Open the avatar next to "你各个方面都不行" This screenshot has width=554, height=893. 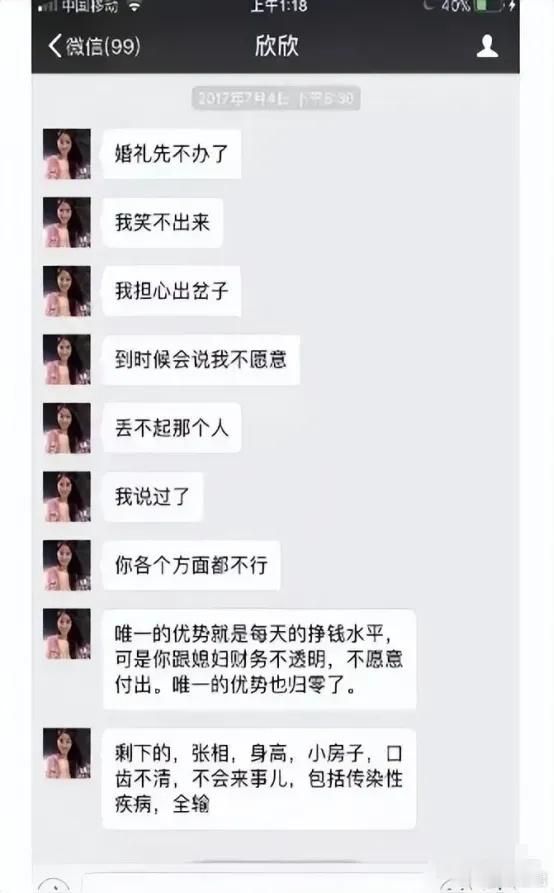pyautogui.click(x=67, y=565)
